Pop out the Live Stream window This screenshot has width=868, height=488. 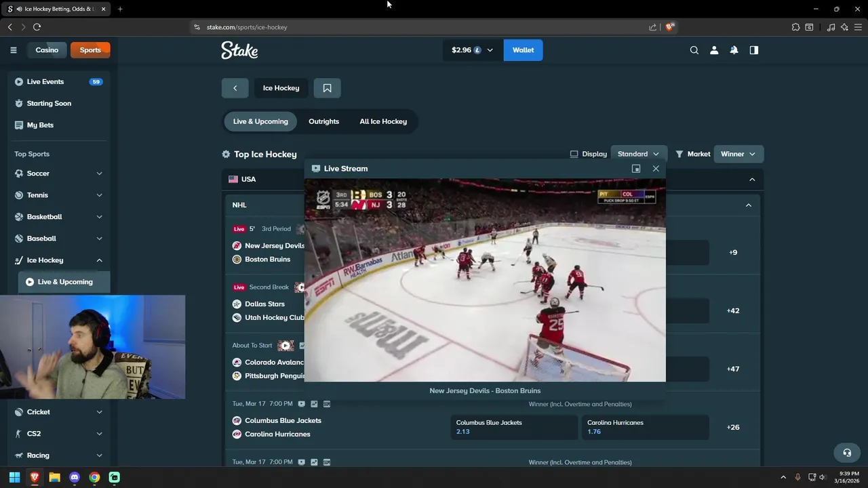636,169
